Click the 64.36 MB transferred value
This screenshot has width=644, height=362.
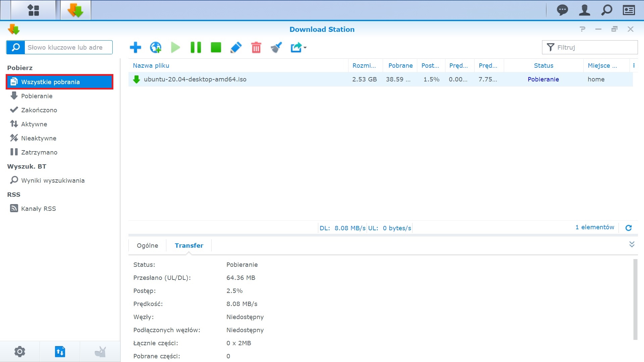pos(240,278)
